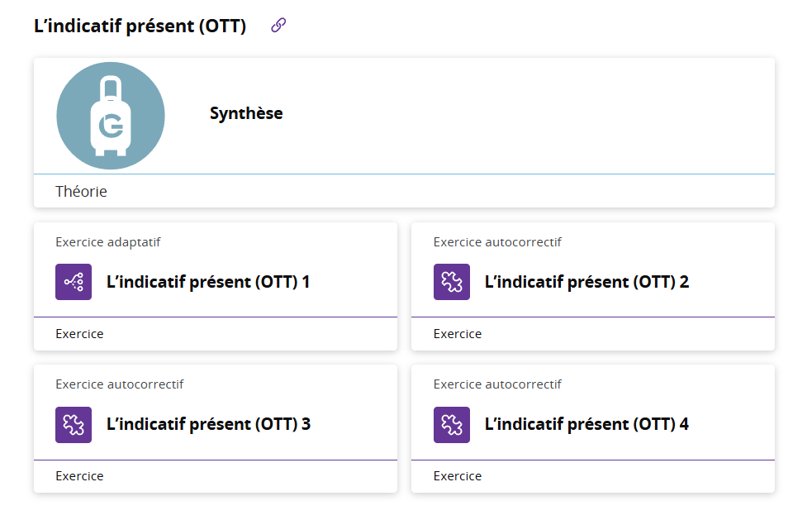
Task: Click Exercice autocorrectif label above OTT 2
Action: [497, 242]
